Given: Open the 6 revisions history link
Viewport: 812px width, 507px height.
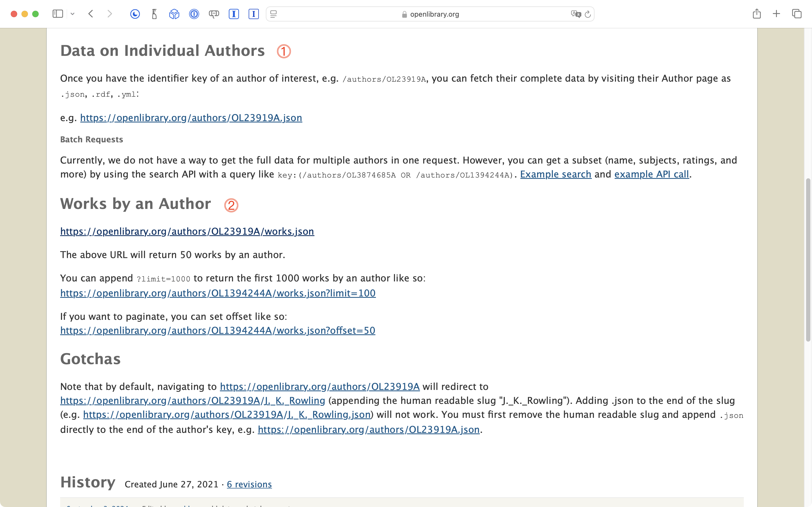Looking at the screenshot, I should (249, 484).
